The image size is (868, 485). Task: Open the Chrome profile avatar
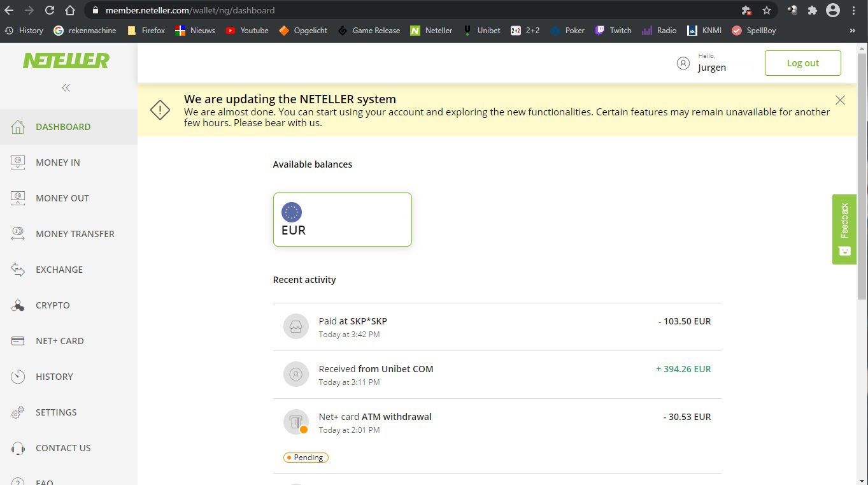pyautogui.click(x=833, y=10)
